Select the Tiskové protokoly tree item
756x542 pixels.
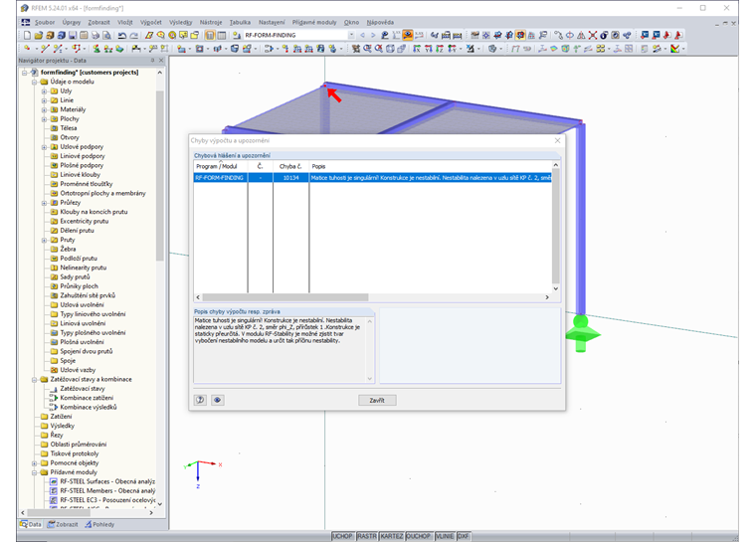click(75, 453)
